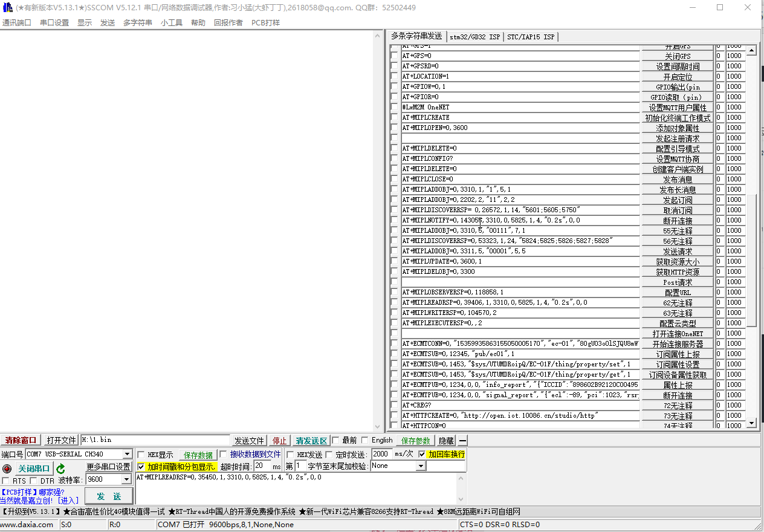
Task: Click the file path field showing H:\1.bin
Action: 155,440
